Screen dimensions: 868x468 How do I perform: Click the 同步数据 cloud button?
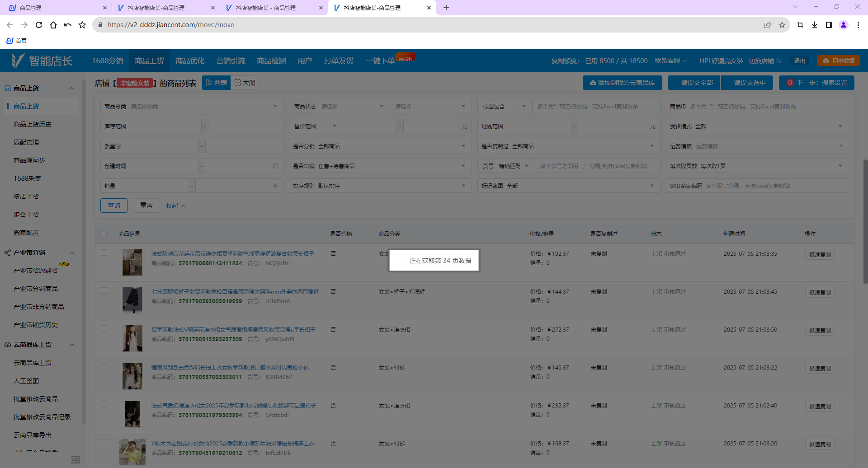point(839,61)
